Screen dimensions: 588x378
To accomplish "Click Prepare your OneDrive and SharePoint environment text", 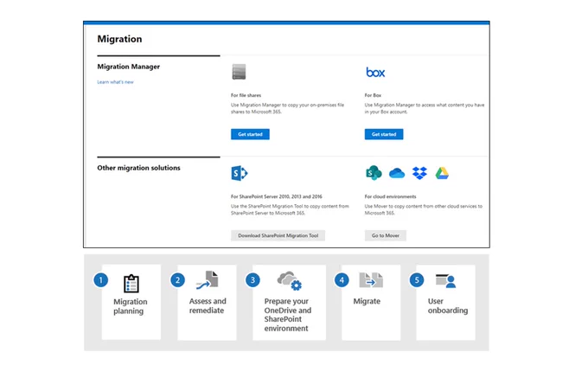I will pos(288,315).
